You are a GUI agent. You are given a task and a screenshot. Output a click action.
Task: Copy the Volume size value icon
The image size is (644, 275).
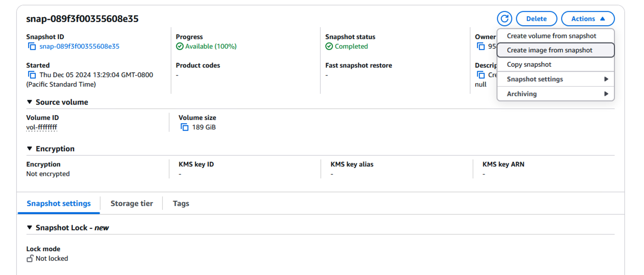click(185, 127)
